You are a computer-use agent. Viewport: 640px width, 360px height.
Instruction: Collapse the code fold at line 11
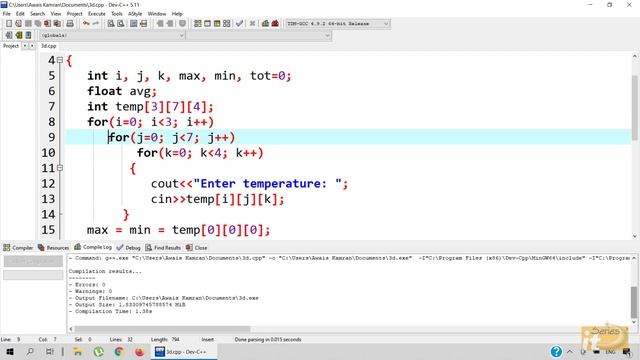tap(60, 168)
